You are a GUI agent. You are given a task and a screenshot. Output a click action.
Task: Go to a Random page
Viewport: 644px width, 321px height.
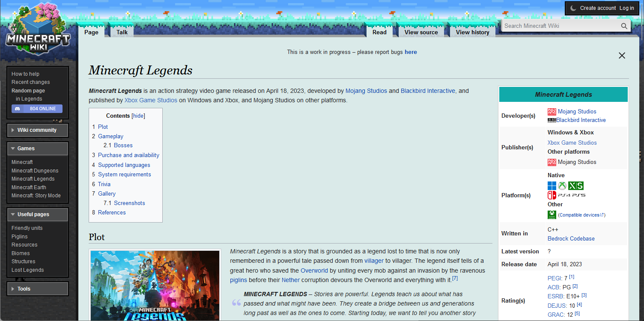pos(28,91)
